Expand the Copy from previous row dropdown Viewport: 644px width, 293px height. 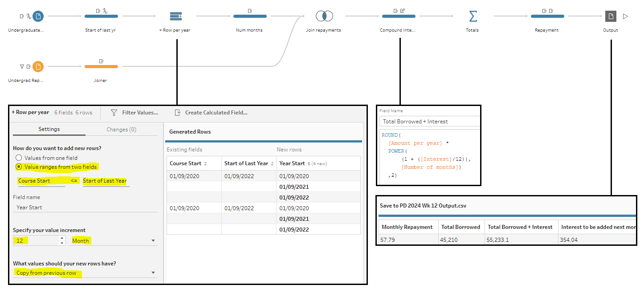[85, 273]
